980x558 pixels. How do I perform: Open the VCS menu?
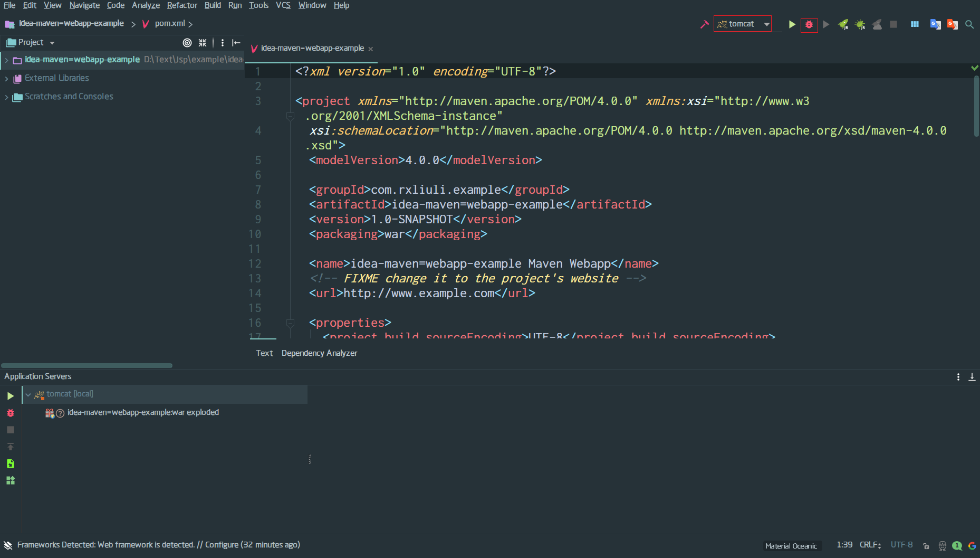pyautogui.click(x=283, y=5)
